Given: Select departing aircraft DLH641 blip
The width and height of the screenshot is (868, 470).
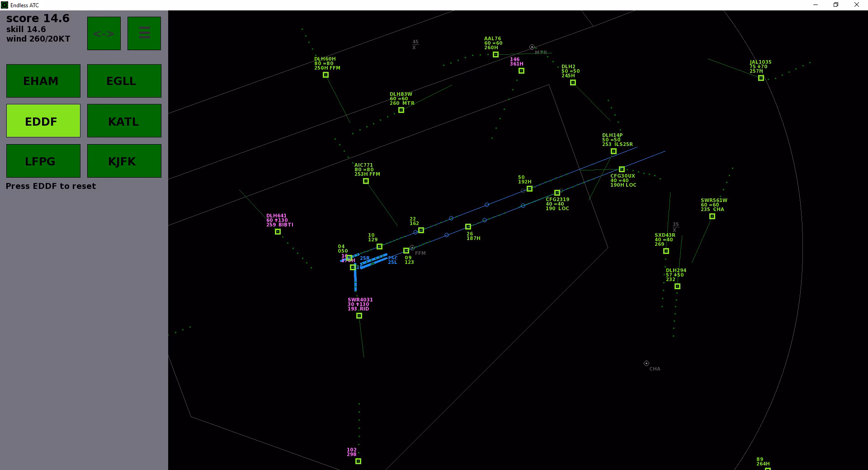Looking at the screenshot, I should point(278,232).
